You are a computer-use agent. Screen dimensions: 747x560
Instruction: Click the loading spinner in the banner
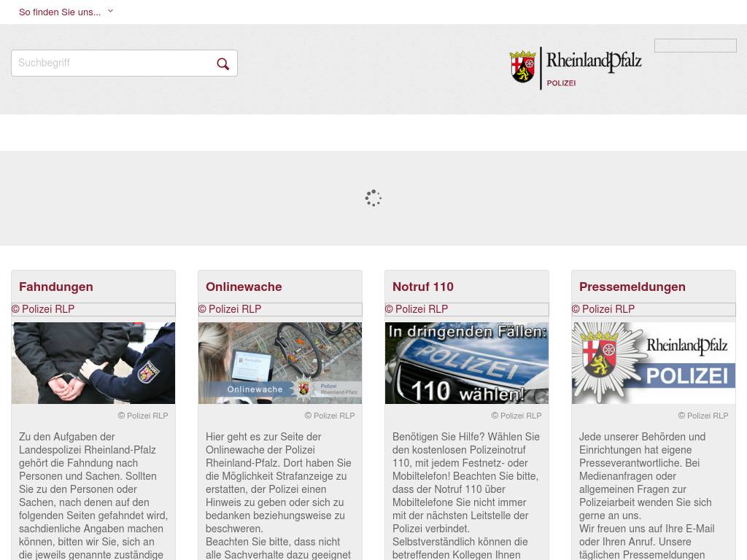coord(373,198)
